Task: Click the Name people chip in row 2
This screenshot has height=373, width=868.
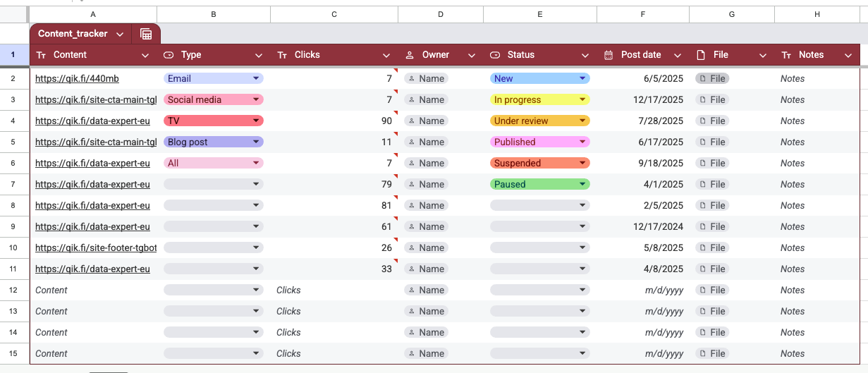Action: [427, 79]
